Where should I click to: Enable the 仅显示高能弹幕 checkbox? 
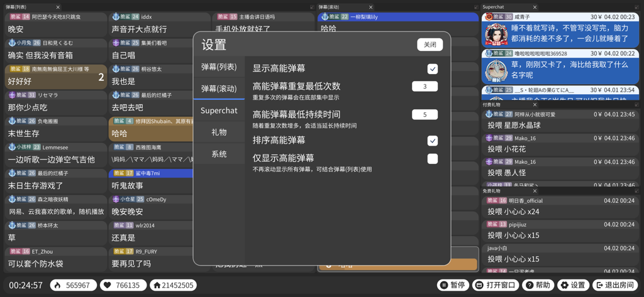432,159
